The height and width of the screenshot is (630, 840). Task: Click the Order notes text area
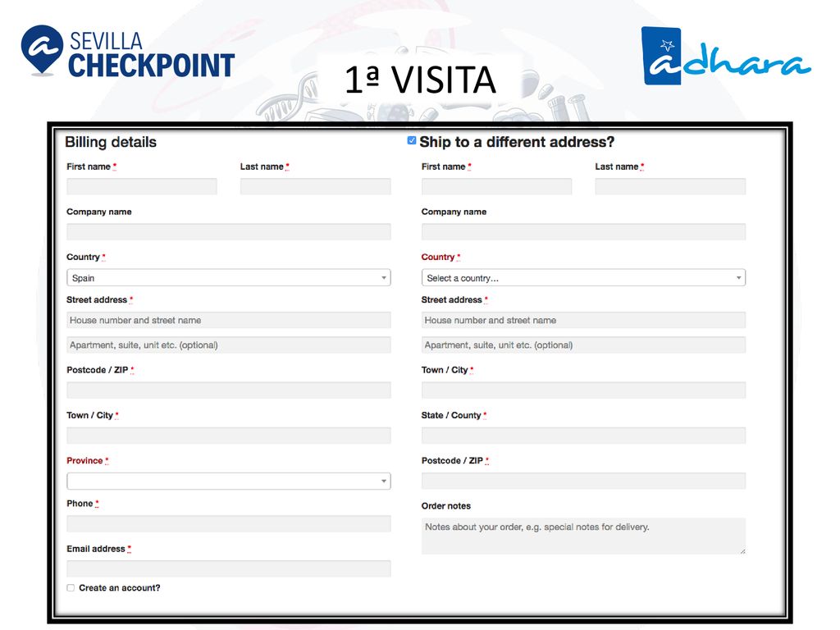click(583, 536)
